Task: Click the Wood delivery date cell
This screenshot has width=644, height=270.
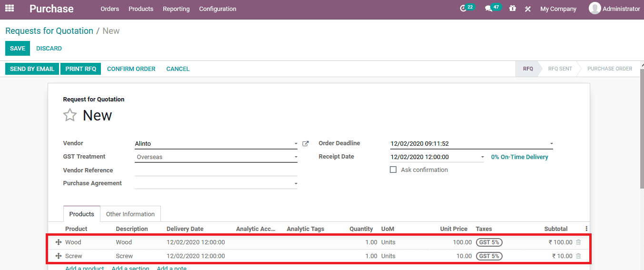Action: click(x=196, y=242)
